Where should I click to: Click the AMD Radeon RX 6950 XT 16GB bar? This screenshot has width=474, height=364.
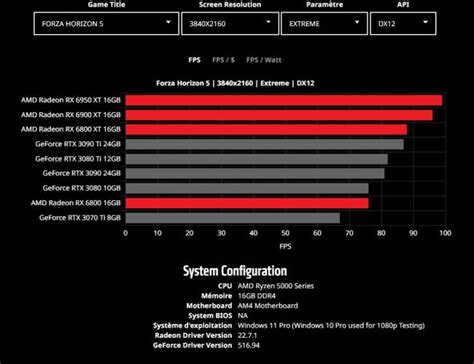pos(284,100)
